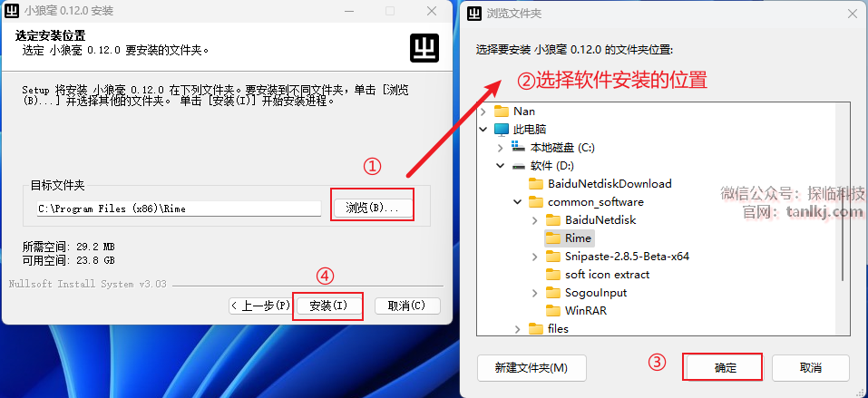This screenshot has width=868, height=398.
Task: Expand the files folder
Action: coord(518,329)
